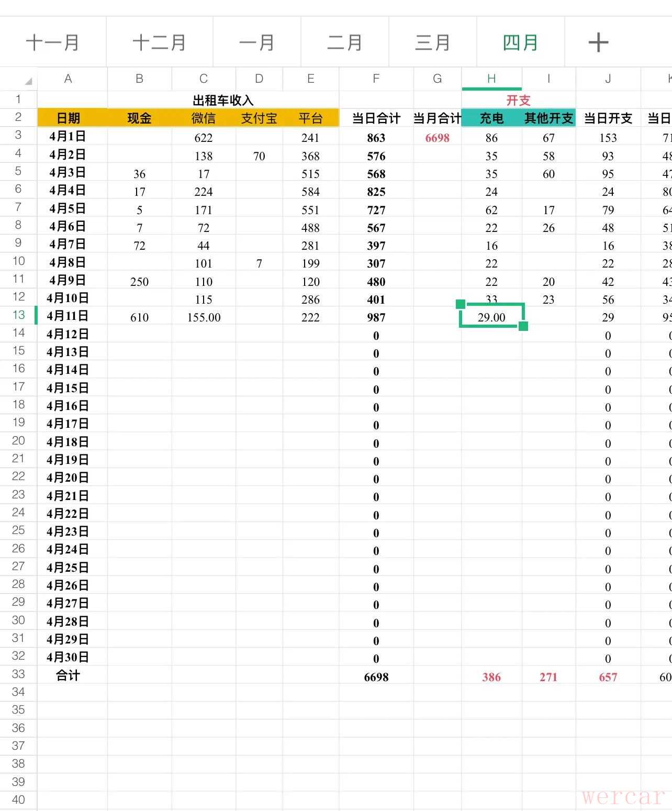Click WeChat value 622

204,138
